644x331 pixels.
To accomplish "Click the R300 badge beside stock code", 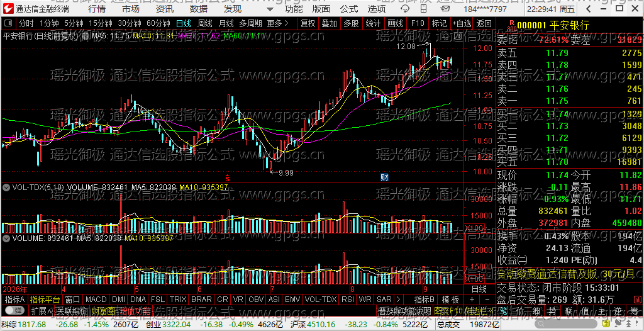I will point(511,26).
